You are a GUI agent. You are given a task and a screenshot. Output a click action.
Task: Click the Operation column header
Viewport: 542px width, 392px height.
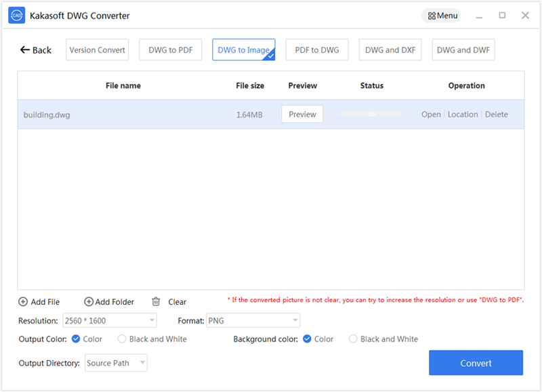point(467,86)
